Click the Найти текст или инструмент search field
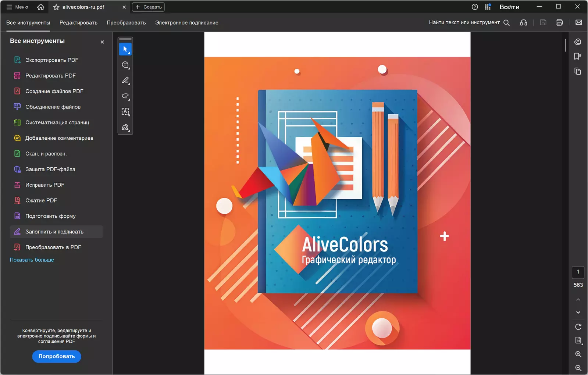Image resolution: width=588 pixels, height=375 pixels. click(x=464, y=22)
